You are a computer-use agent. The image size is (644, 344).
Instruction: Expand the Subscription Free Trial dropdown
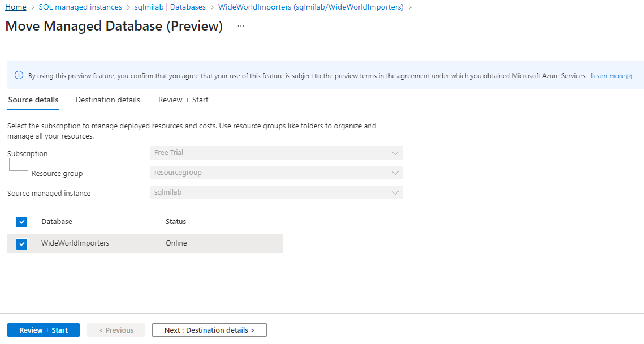coord(276,153)
